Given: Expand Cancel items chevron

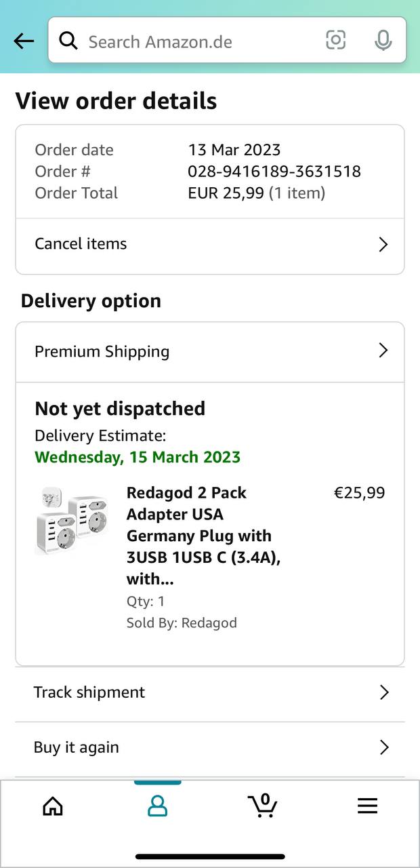Looking at the screenshot, I should [383, 244].
